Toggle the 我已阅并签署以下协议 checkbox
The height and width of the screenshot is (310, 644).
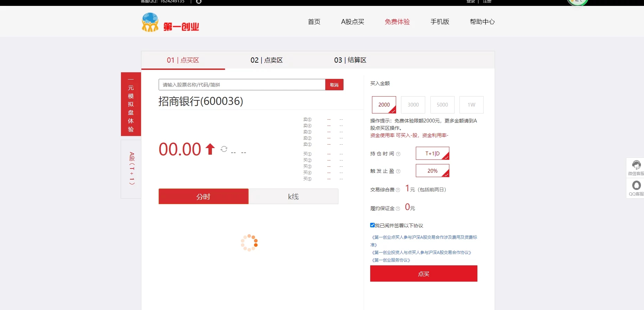pos(372,225)
